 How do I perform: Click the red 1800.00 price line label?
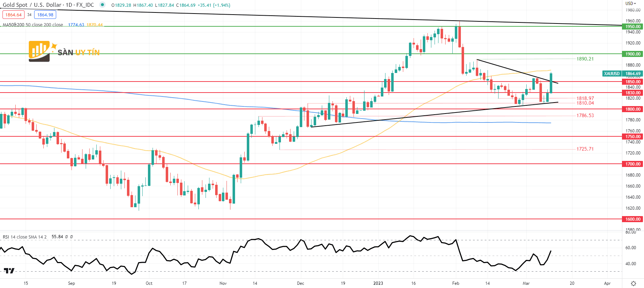click(633, 109)
